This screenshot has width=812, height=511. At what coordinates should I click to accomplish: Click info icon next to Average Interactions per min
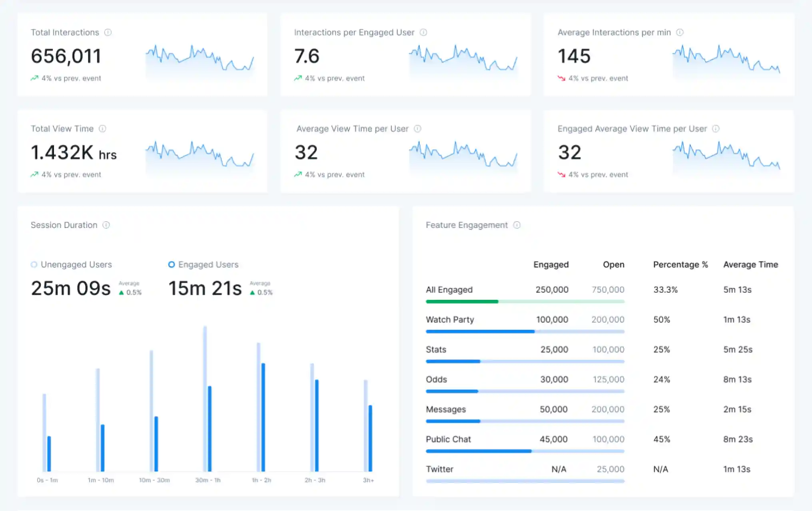point(680,32)
